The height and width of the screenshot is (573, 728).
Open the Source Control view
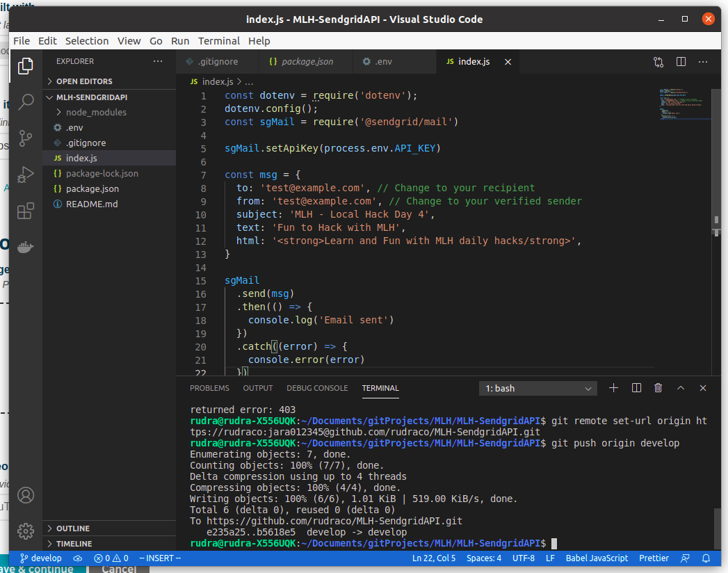click(x=26, y=138)
